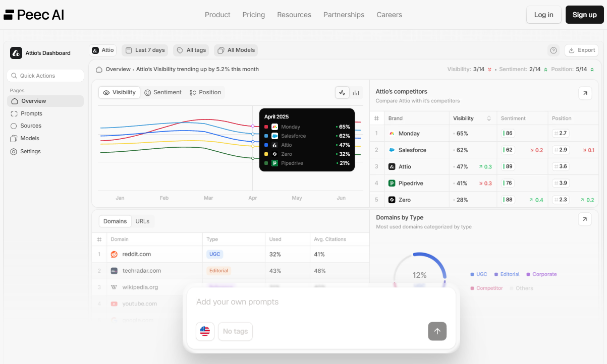Click the help question mark icon
The image size is (607, 364).
point(554,50)
